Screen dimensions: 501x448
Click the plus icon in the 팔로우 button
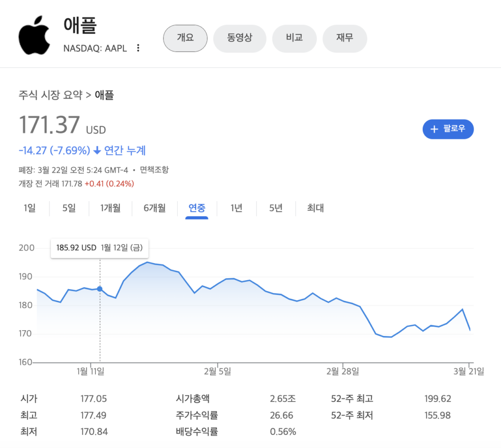(x=434, y=129)
